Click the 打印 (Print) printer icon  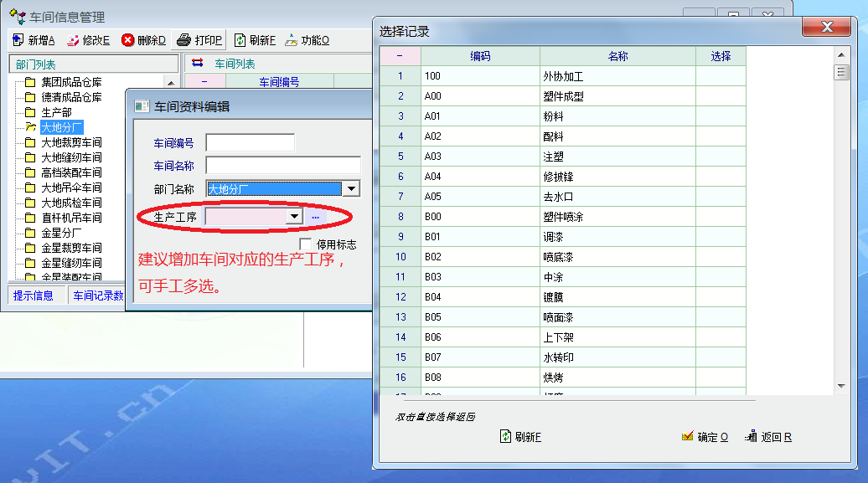point(183,40)
